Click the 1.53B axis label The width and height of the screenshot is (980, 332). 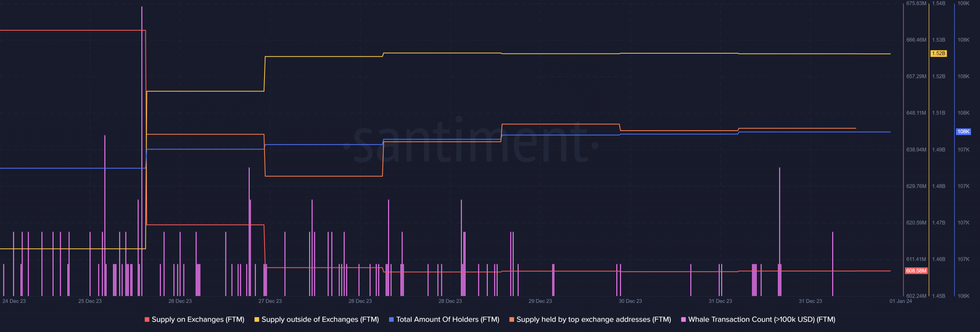pyautogui.click(x=938, y=40)
